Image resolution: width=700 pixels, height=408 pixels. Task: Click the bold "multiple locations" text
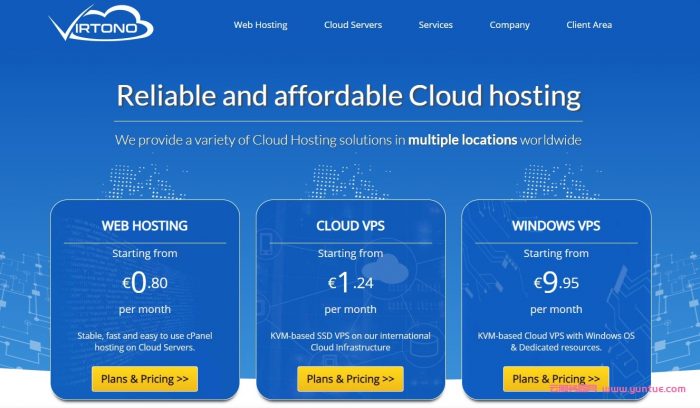(x=462, y=140)
